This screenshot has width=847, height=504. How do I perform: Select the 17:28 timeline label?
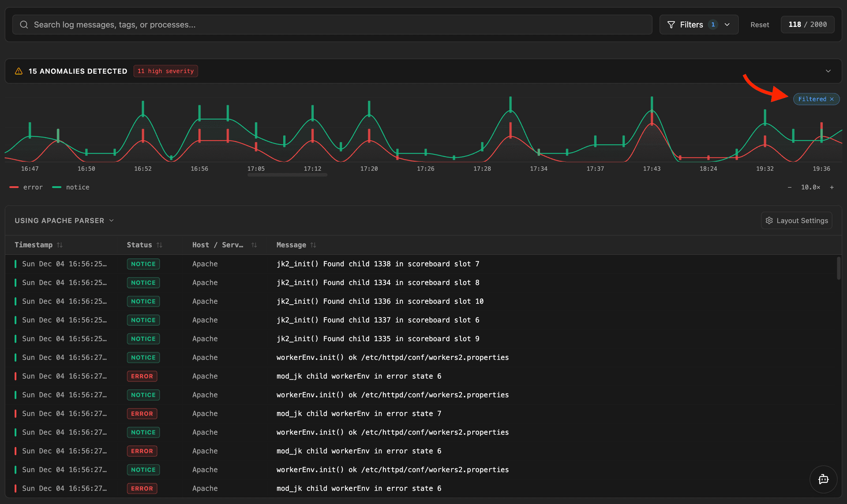pos(482,168)
